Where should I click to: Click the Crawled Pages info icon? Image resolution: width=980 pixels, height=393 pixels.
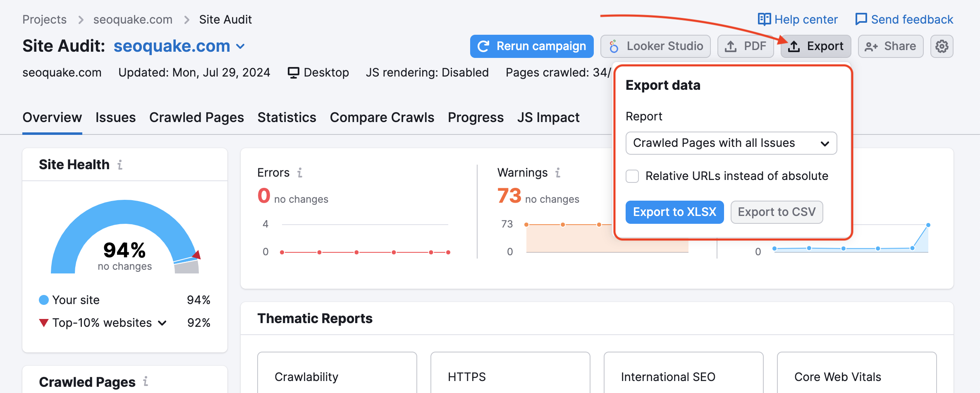(x=145, y=382)
